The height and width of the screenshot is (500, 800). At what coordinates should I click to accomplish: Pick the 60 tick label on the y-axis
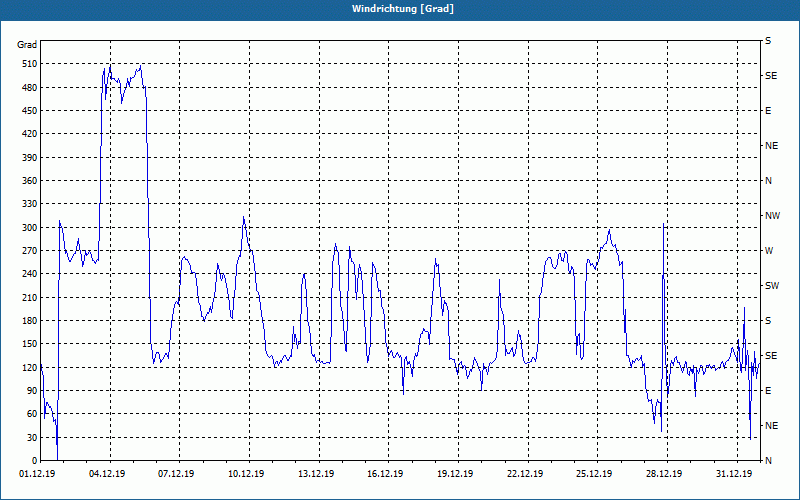[32, 414]
